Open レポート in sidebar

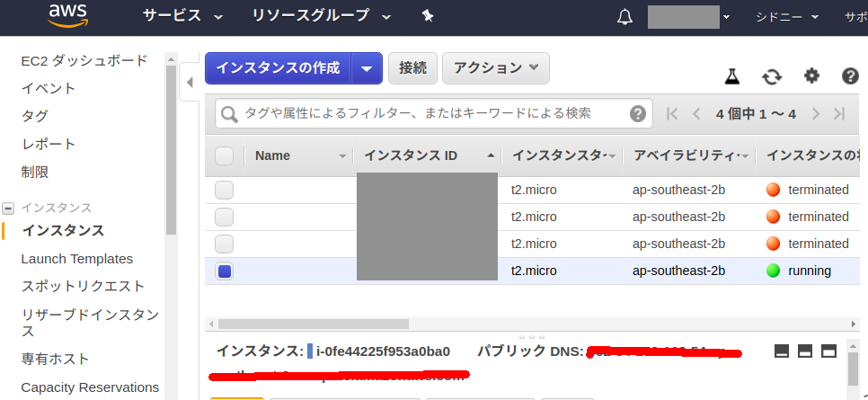click(x=49, y=144)
